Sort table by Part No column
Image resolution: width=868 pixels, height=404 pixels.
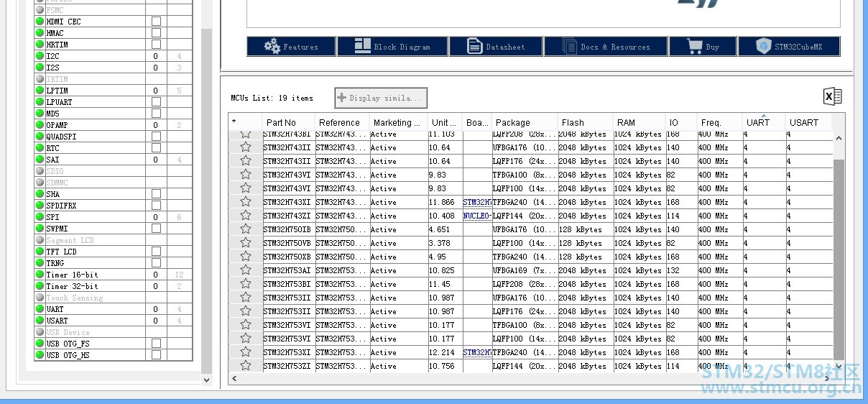[288, 122]
